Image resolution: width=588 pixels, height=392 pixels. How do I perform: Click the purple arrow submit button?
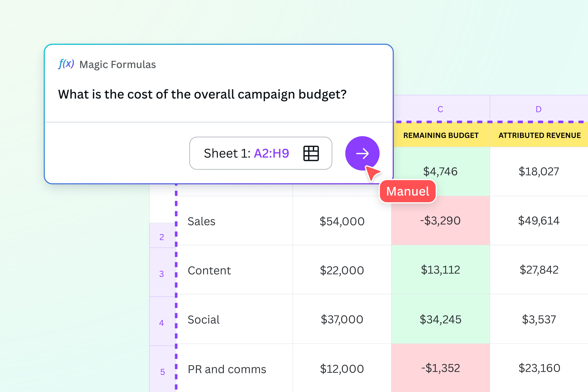tap(362, 153)
